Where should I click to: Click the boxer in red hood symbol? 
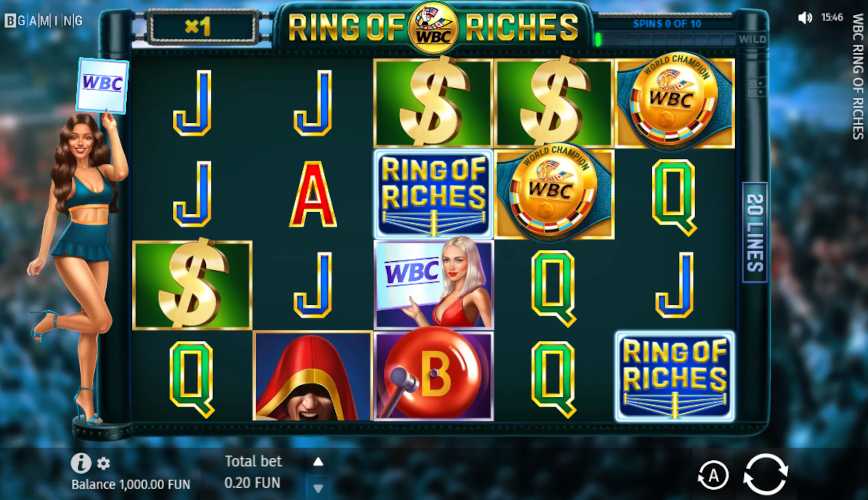pyautogui.click(x=312, y=376)
